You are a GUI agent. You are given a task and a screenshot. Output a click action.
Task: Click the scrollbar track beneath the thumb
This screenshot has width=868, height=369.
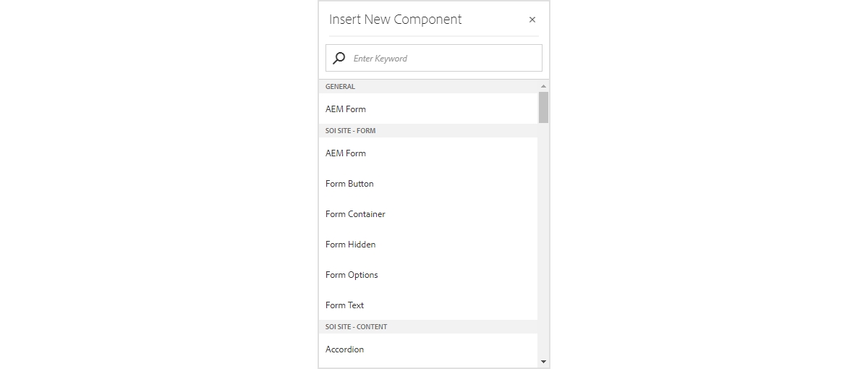coord(543,239)
